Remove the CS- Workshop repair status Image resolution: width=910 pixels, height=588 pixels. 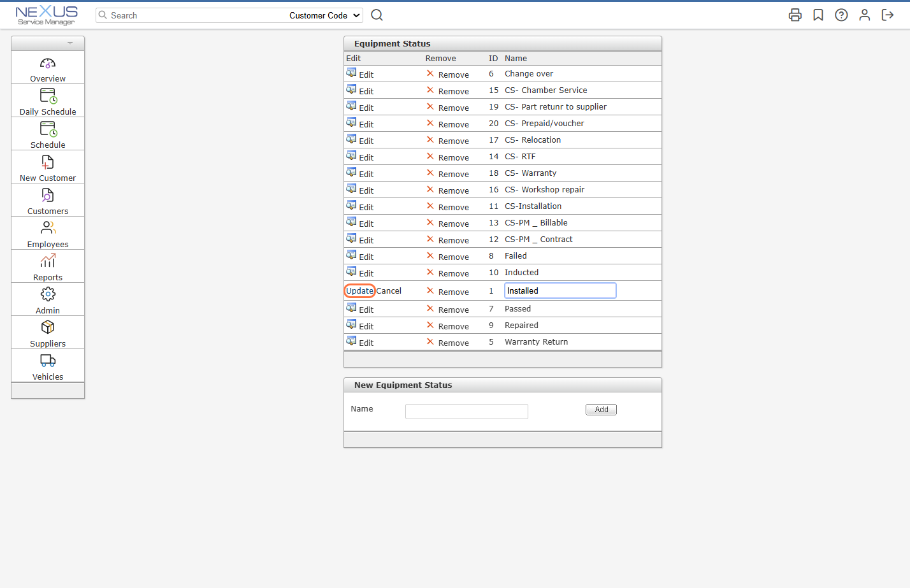pyautogui.click(x=447, y=190)
